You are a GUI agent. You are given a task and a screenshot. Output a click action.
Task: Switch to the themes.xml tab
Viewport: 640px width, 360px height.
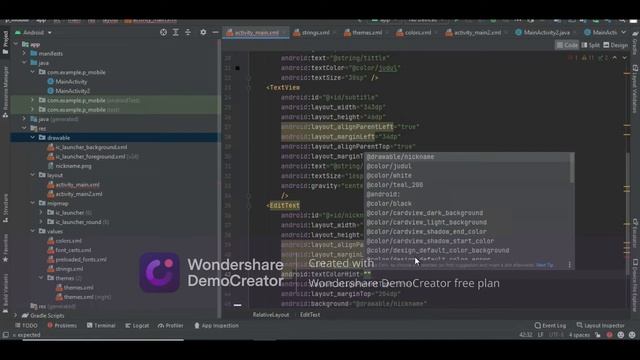tap(367, 33)
